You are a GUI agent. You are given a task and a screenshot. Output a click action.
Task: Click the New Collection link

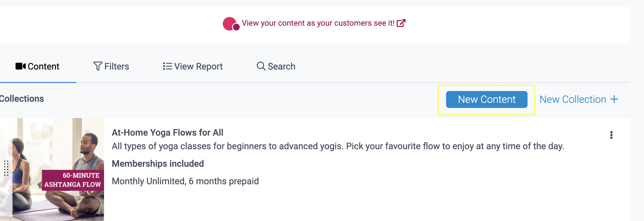click(x=579, y=99)
